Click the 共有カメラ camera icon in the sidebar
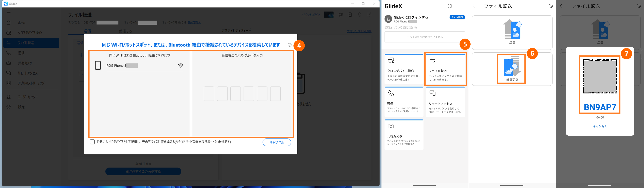This screenshot has height=188, width=644. click(x=9, y=63)
